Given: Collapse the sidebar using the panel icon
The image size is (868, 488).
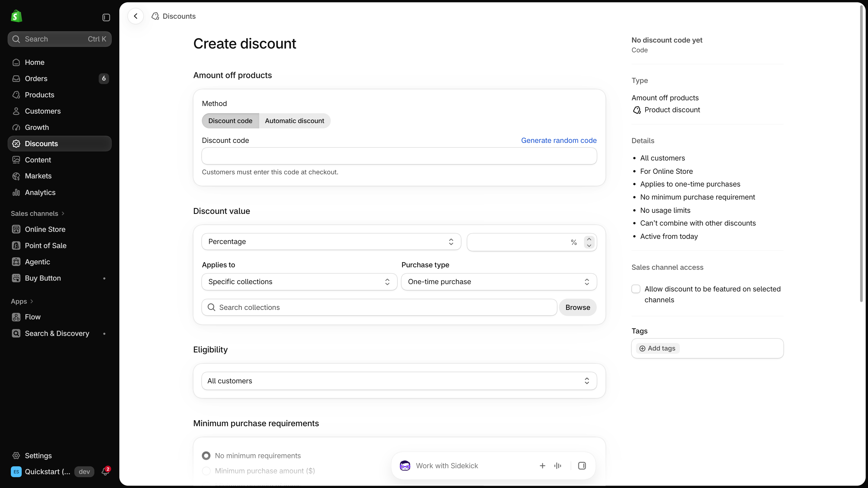Looking at the screenshot, I should (106, 17).
